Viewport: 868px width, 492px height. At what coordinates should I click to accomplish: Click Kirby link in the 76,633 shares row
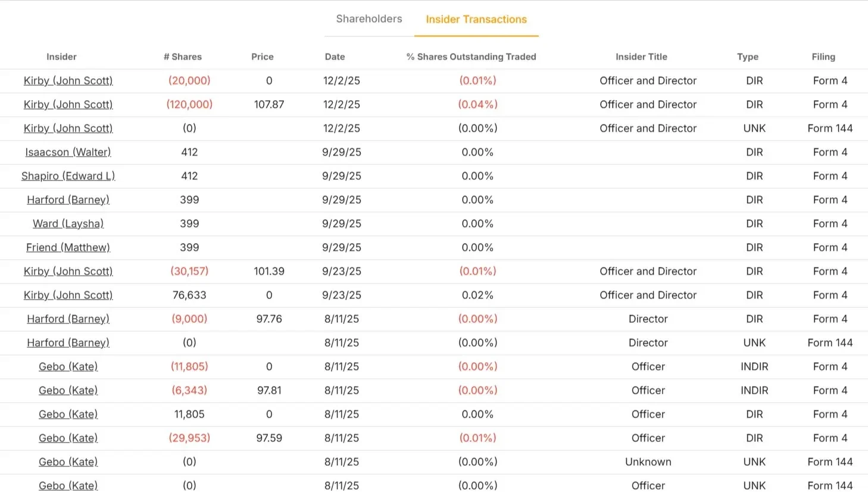(68, 295)
